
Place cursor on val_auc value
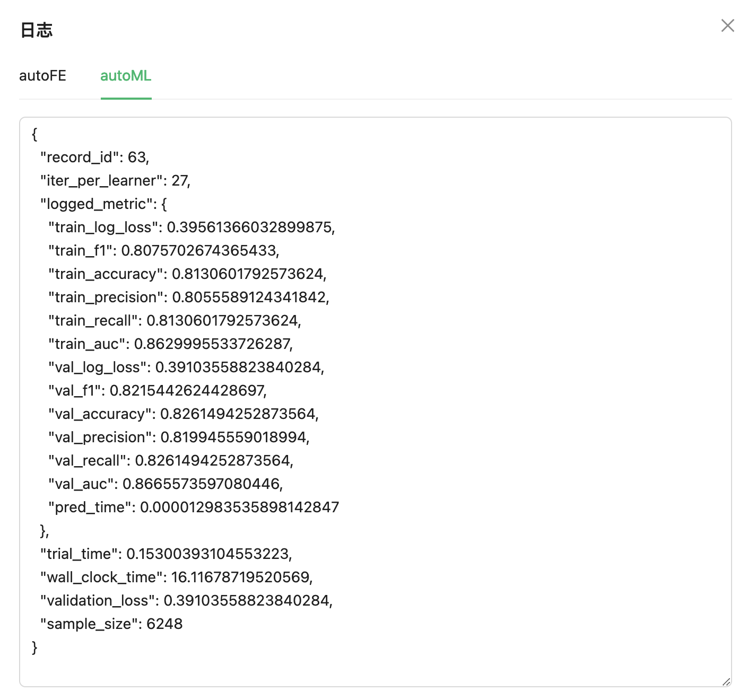[202, 484]
